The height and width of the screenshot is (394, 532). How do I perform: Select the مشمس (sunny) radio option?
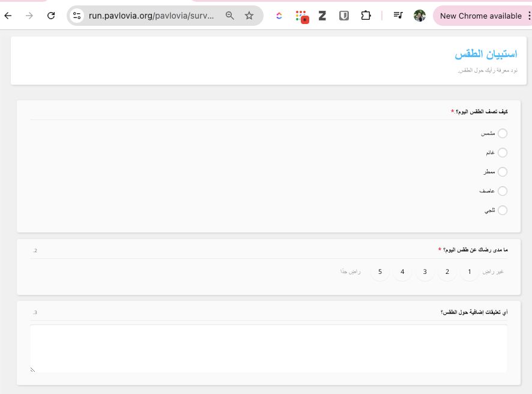coord(503,133)
